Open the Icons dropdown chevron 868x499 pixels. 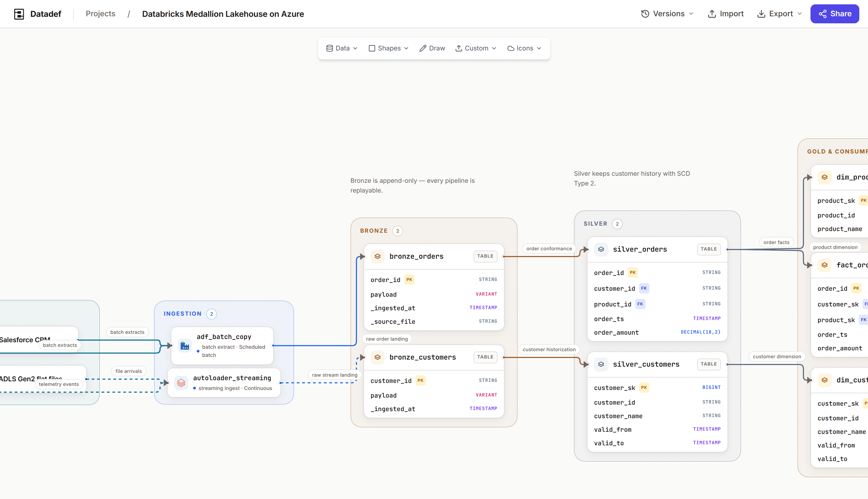(539, 48)
